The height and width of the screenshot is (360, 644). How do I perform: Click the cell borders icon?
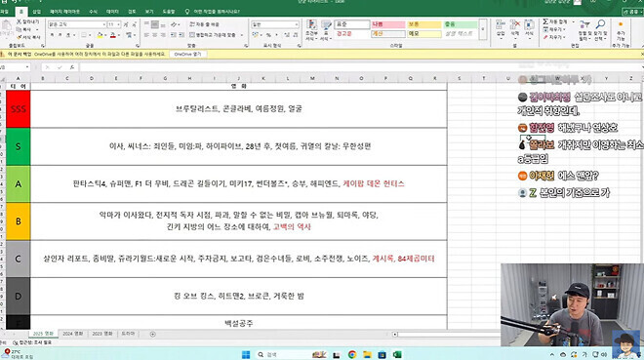click(x=84, y=35)
